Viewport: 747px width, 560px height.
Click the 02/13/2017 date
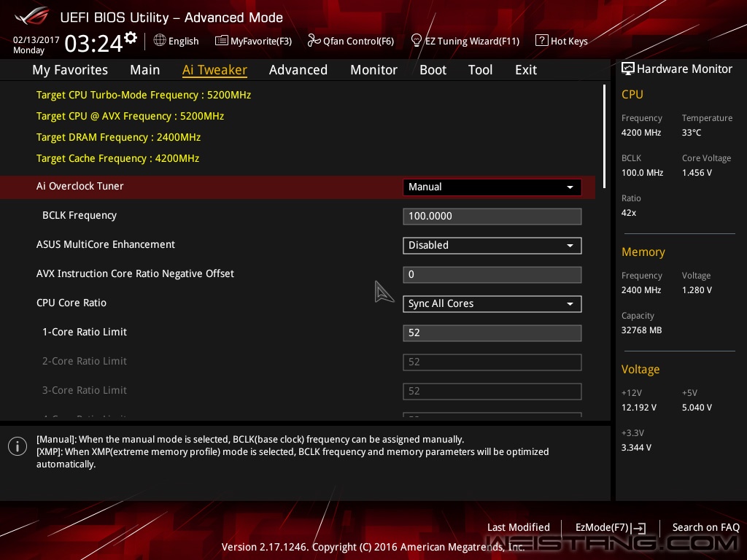(x=36, y=40)
